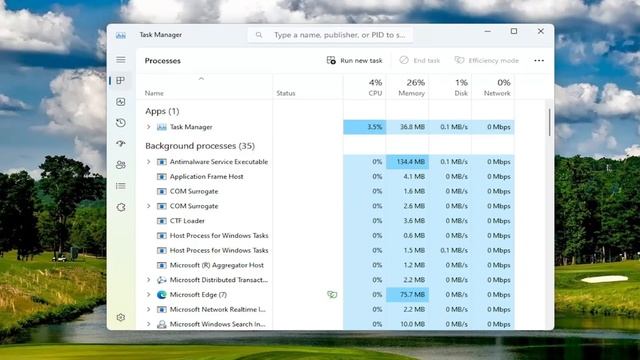
Task: Click the 75.7 MB memory cell
Action: pos(407,294)
